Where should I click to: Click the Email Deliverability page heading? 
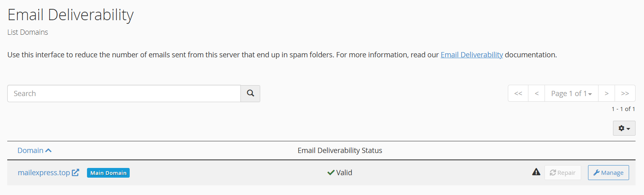[x=70, y=15]
